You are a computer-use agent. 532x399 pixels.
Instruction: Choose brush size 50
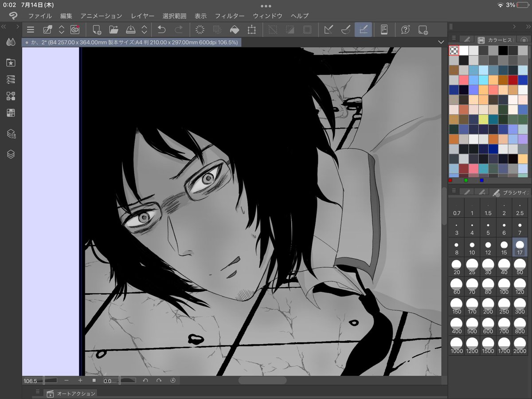[520, 266]
